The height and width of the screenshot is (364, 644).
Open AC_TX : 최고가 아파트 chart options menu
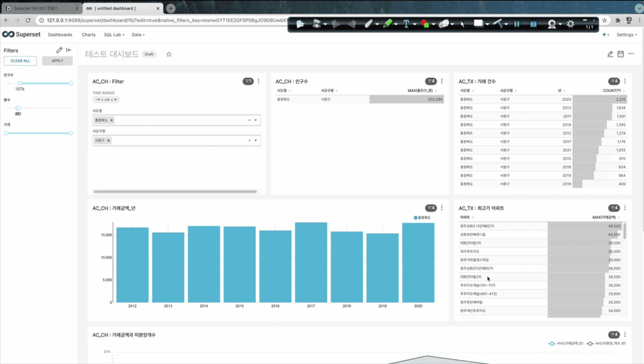click(x=625, y=208)
